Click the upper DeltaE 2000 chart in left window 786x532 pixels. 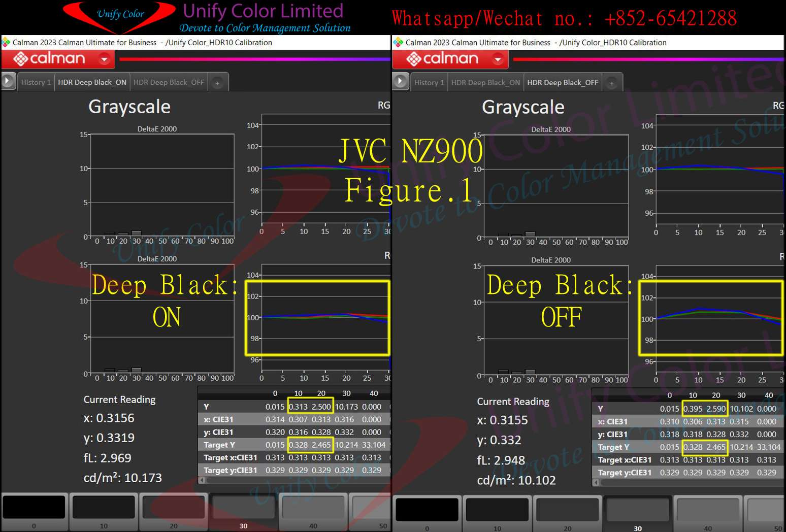[162, 185]
